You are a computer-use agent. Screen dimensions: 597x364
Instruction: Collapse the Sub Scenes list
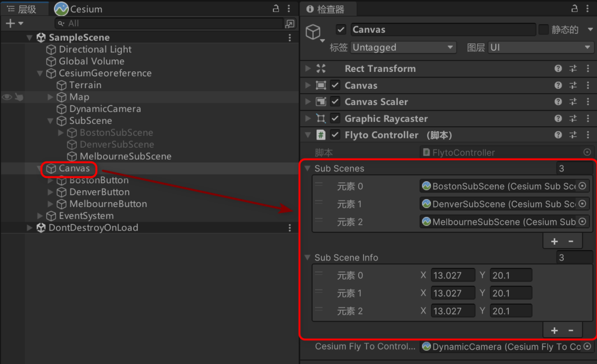307,168
